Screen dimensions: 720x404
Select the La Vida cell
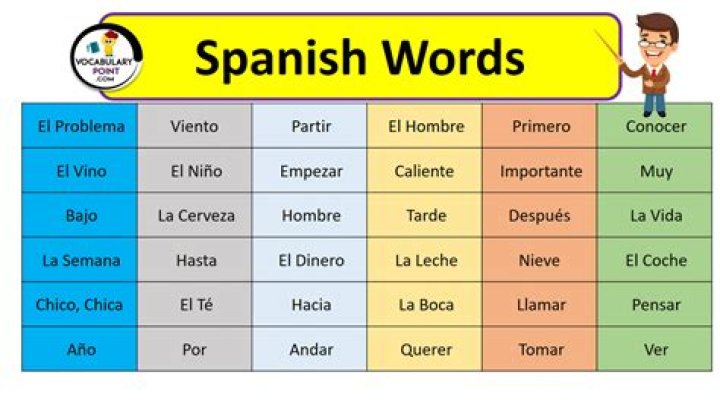point(656,216)
